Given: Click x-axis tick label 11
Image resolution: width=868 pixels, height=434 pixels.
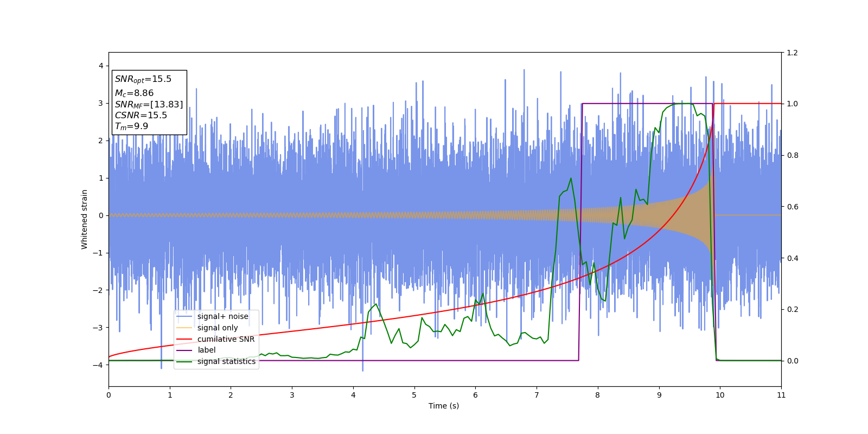Looking at the screenshot, I should click(x=781, y=395).
